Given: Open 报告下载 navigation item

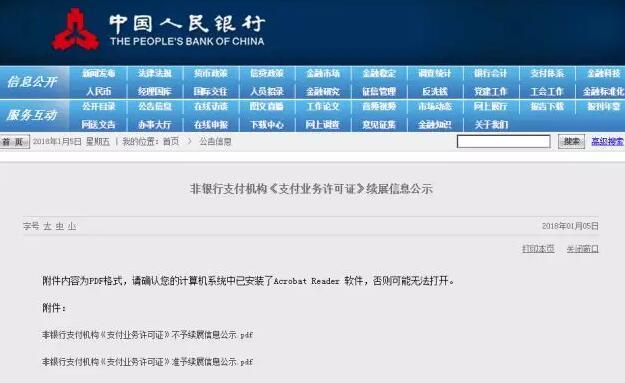Looking at the screenshot, I should click(547, 106).
